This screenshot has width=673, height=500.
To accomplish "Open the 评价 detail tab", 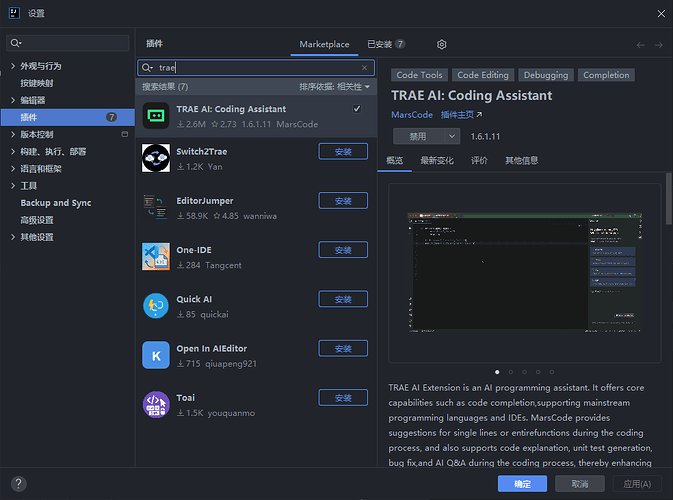I will [479, 161].
